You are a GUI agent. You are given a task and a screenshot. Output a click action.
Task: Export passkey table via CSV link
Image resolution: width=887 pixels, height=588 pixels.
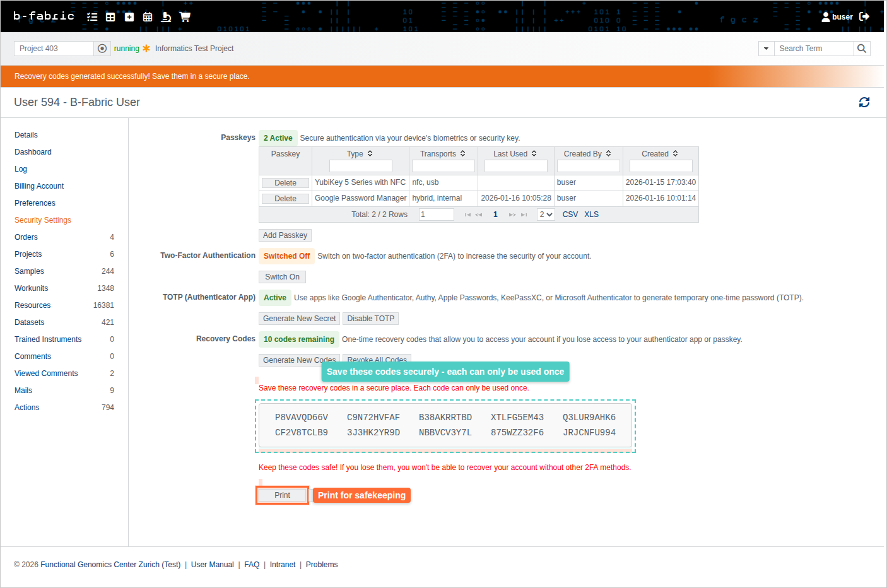click(570, 215)
